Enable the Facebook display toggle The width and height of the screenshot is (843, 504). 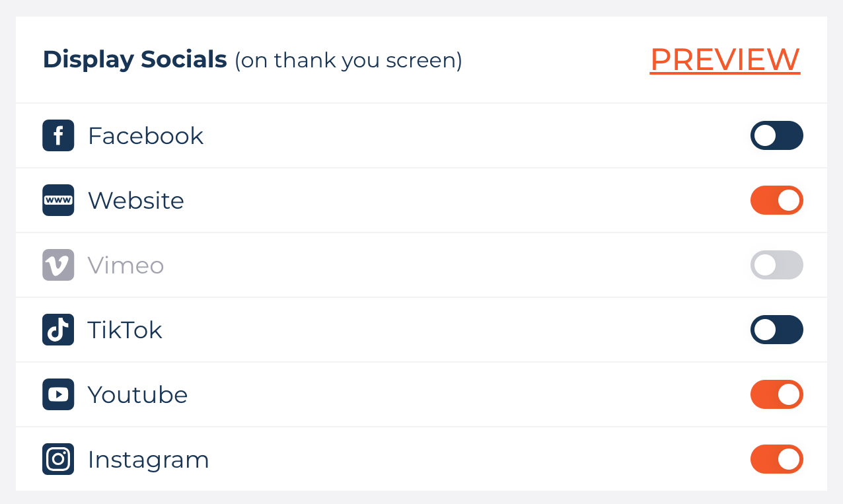tap(776, 135)
